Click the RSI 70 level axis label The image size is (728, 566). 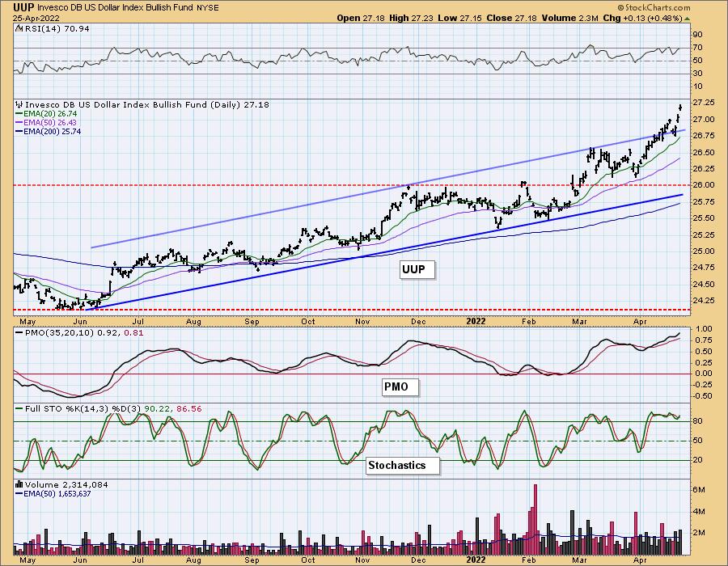coord(698,48)
